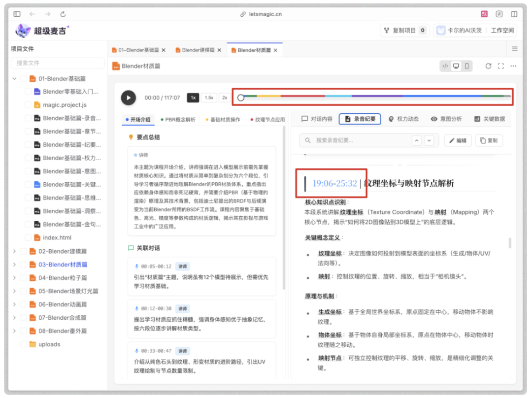Click the refresh icon above the preview

point(488,66)
